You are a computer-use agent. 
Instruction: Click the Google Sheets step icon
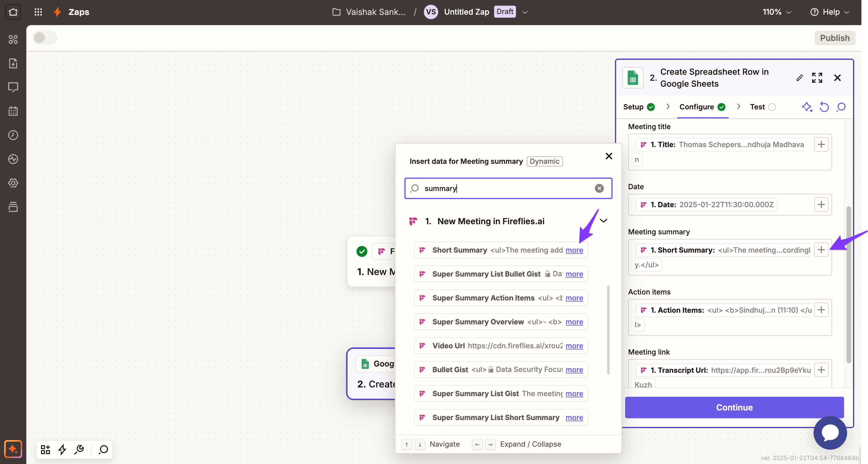(x=633, y=78)
